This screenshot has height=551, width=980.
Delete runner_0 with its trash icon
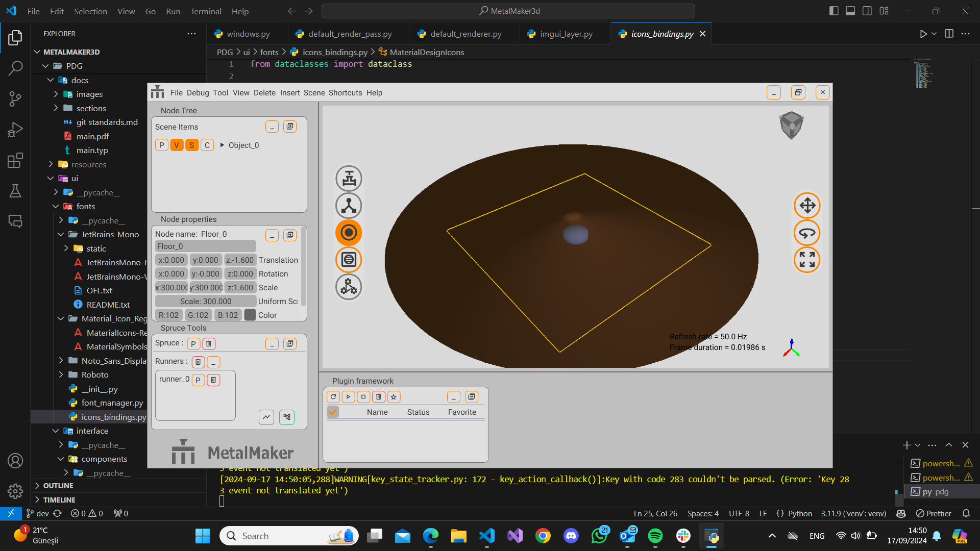[213, 380]
